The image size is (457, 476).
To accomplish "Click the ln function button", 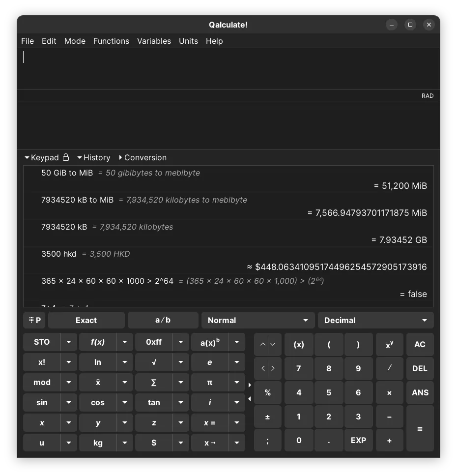I will coord(98,362).
